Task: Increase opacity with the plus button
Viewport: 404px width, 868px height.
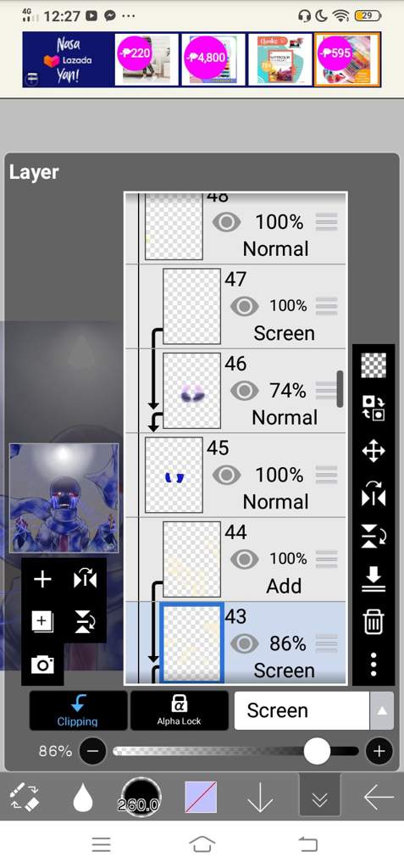Action: pyautogui.click(x=379, y=751)
